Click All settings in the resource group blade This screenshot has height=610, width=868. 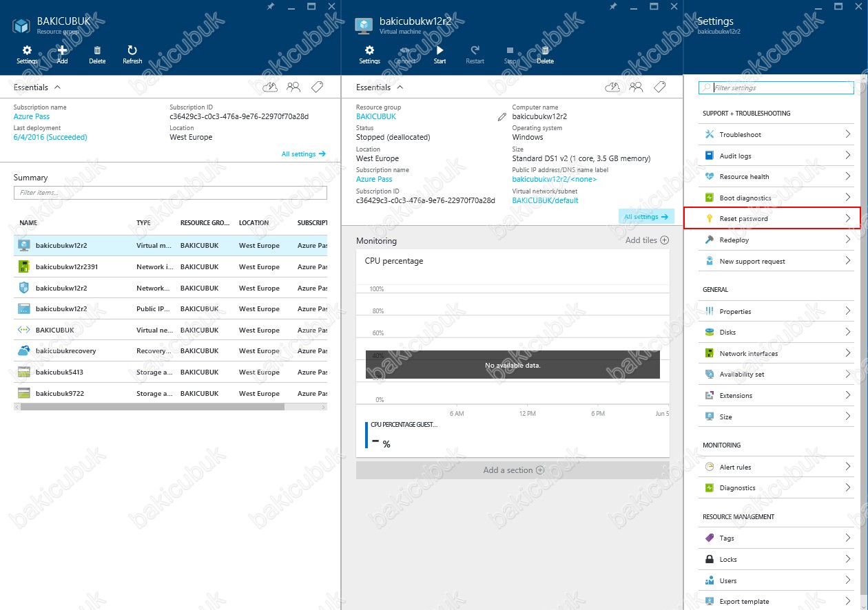[303, 154]
